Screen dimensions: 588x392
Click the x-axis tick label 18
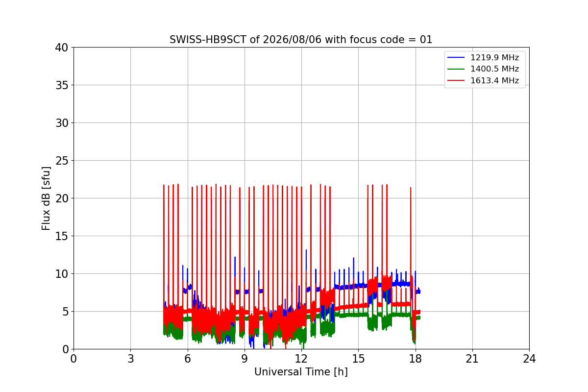coord(415,359)
